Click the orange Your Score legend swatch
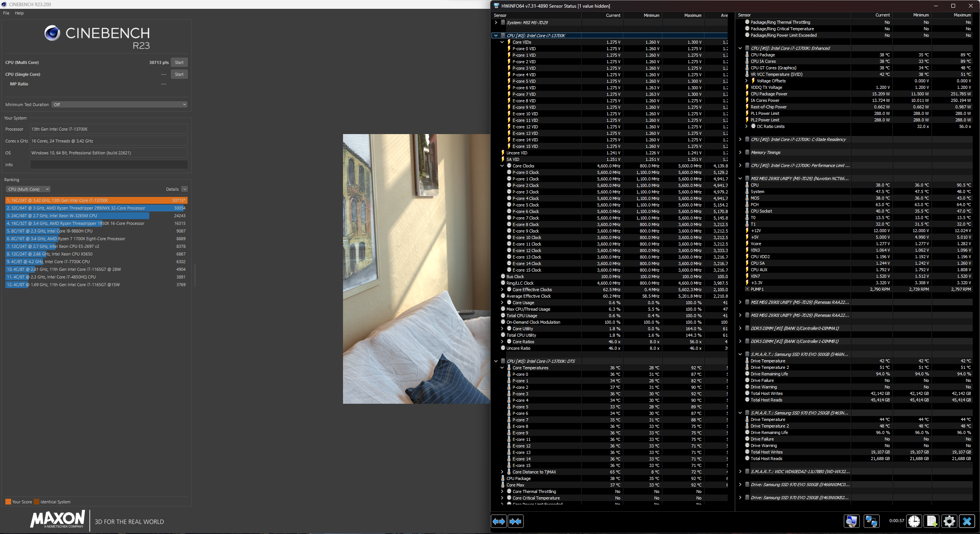 click(x=8, y=502)
